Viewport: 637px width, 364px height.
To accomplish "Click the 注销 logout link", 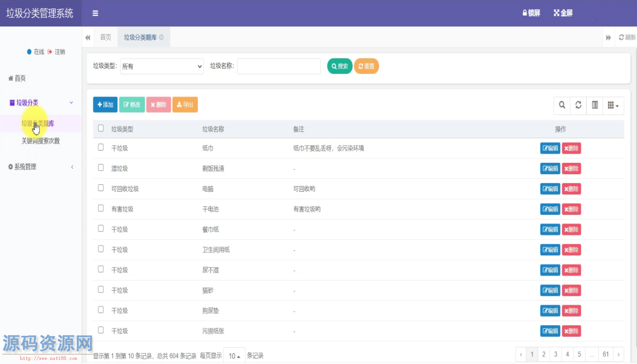I will [56, 52].
